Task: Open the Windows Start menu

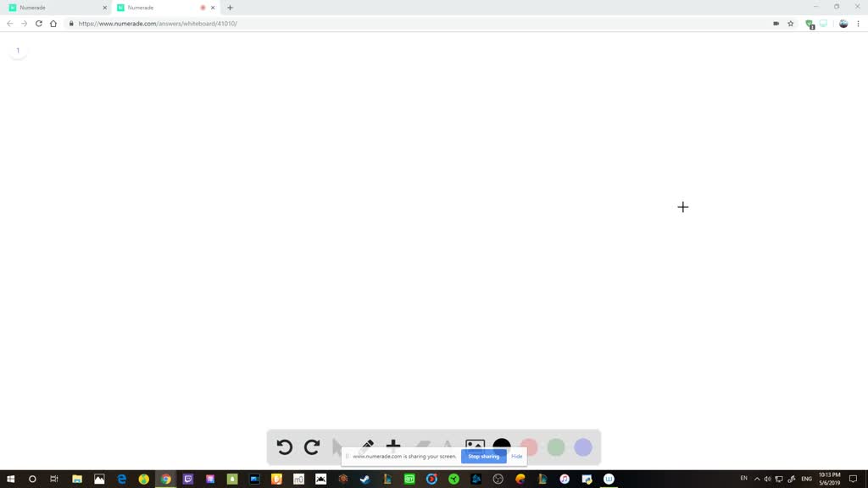Action: (10, 480)
